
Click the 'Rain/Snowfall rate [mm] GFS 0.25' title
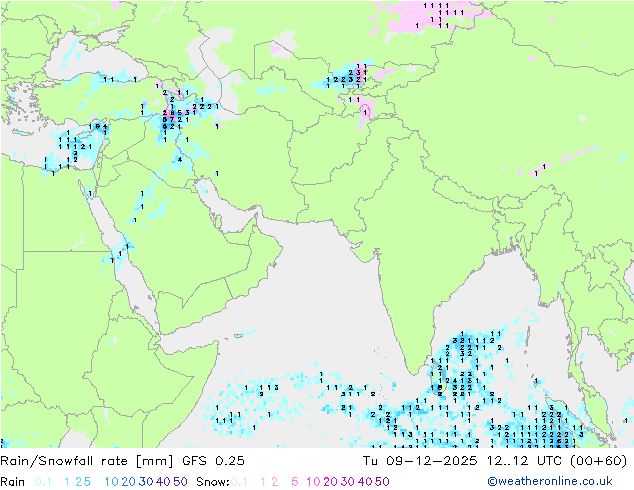(123, 461)
